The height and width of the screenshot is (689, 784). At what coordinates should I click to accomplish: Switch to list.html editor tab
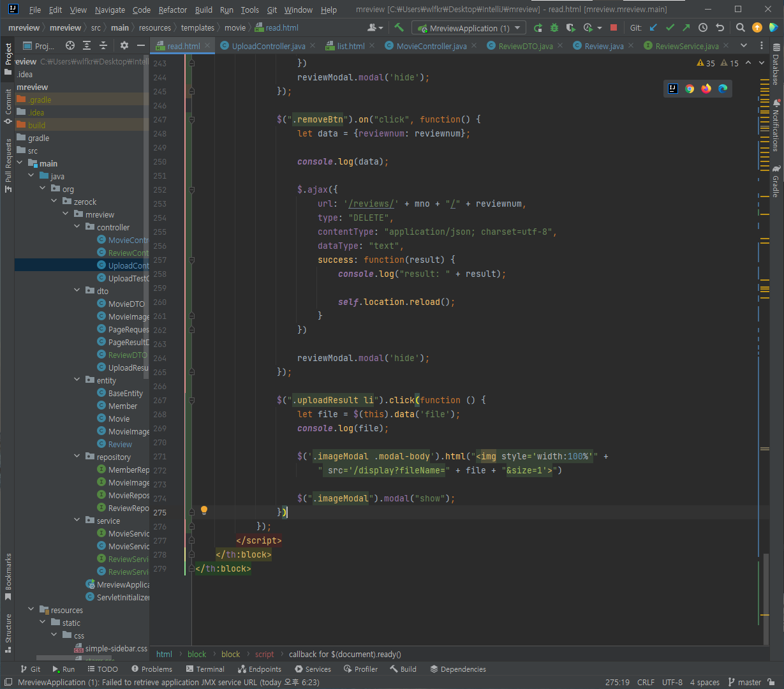coord(351,46)
